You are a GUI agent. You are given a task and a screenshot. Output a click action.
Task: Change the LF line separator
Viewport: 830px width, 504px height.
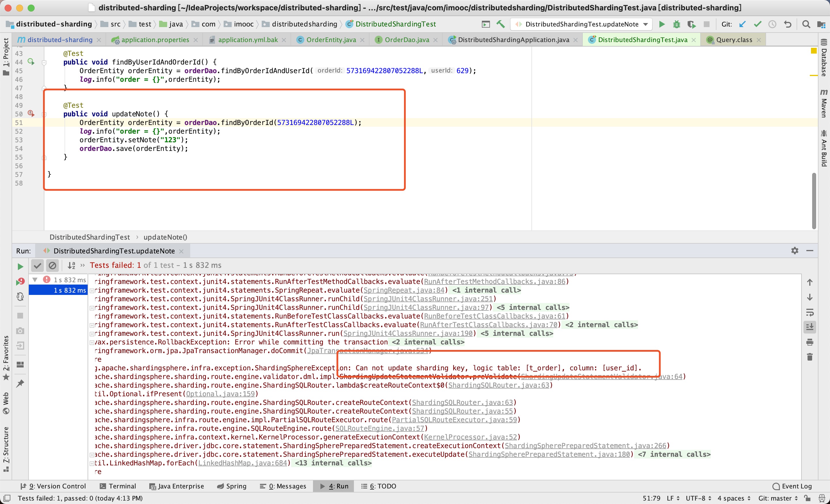673,498
